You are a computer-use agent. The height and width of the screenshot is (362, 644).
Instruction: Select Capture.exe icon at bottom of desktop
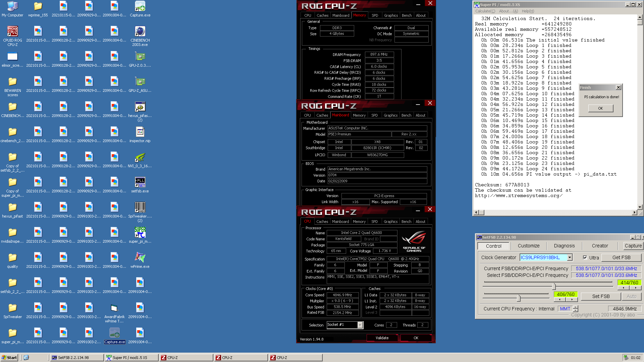pos(114,336)
